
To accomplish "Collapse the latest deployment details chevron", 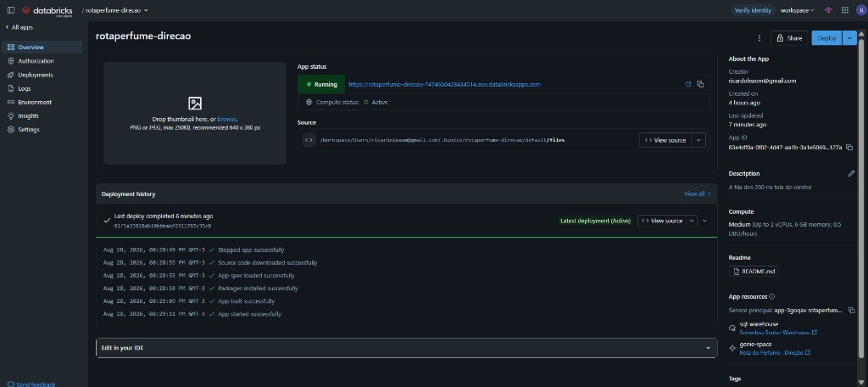I will pos(704,221).
